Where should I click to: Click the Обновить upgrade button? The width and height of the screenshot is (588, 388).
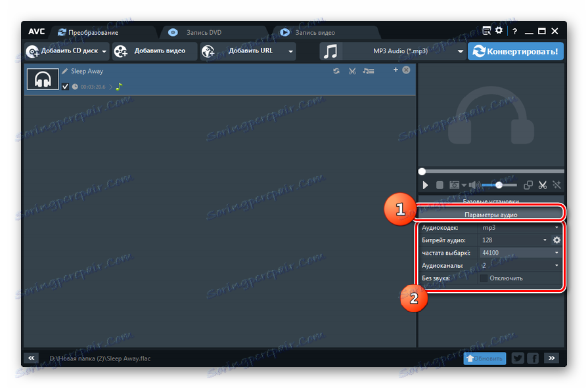click(x=485, y=358)
